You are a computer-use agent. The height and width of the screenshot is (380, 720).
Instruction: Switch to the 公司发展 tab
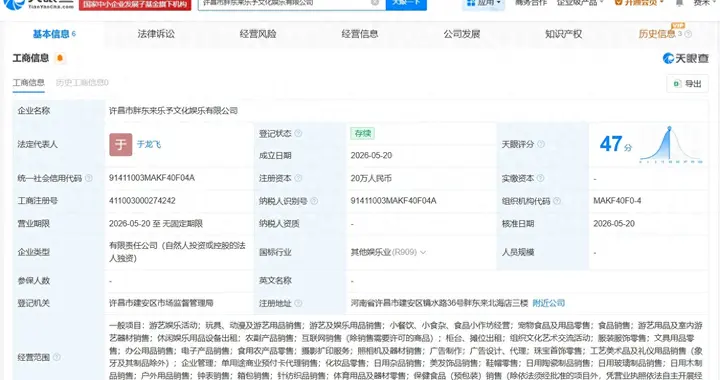462,34
